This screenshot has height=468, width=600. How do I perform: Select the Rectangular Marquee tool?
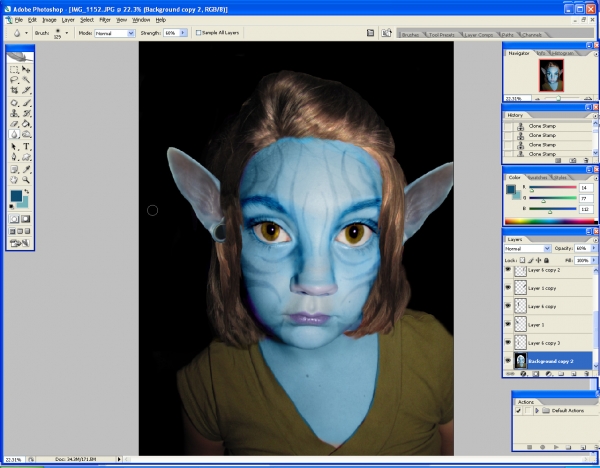point(14,69)
